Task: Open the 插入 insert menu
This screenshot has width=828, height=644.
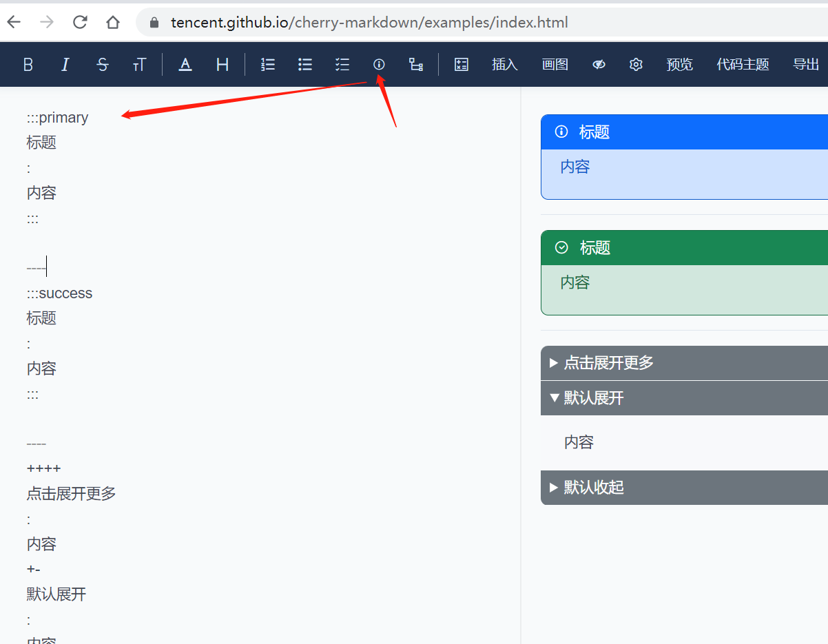Action: coord(504,64)
